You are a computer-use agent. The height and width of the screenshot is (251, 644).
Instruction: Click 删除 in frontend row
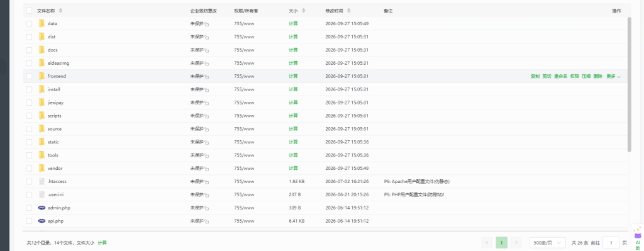pos(598,76)
